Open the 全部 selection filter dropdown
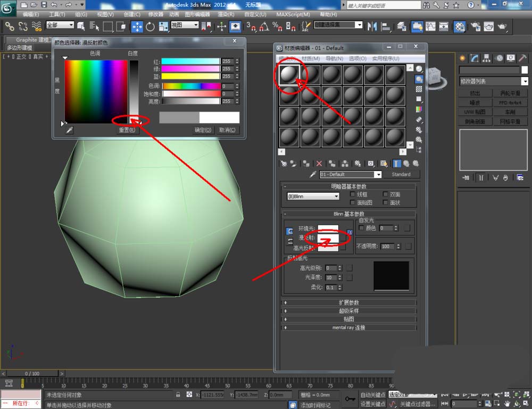532x409 pixels. coord(60,25)
